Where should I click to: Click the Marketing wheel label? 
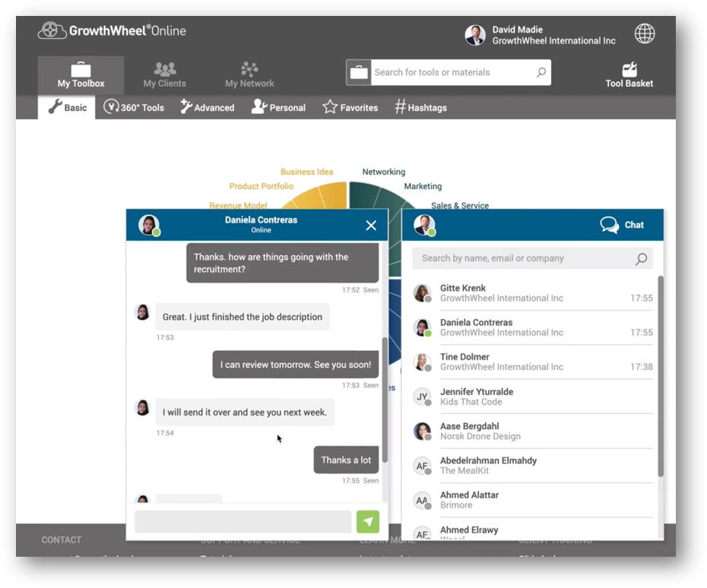(x=423, y=186)
